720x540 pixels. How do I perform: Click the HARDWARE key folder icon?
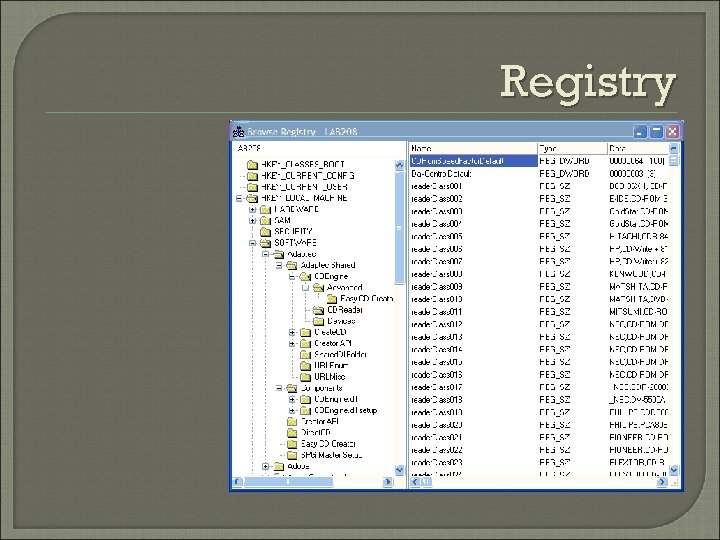(265, 209)
